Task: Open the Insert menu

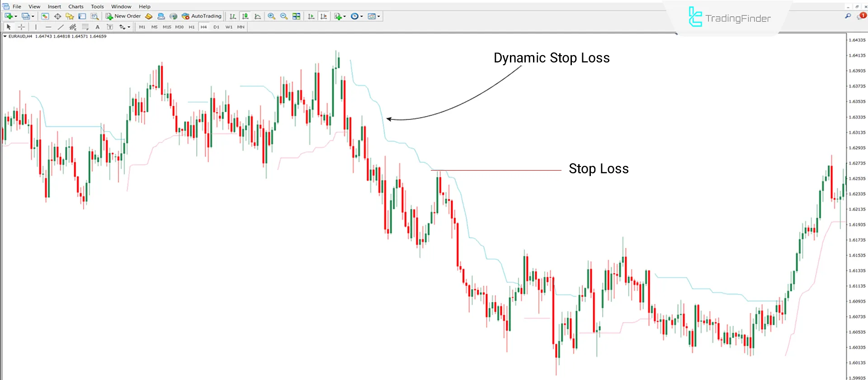Action: coord(54,6)
